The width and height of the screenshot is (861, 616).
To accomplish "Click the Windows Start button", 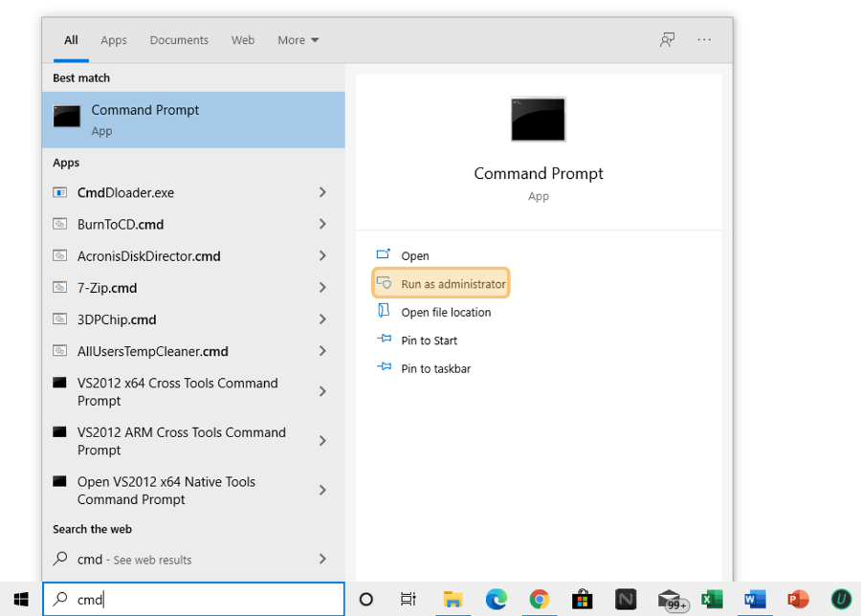I will 21,599.
